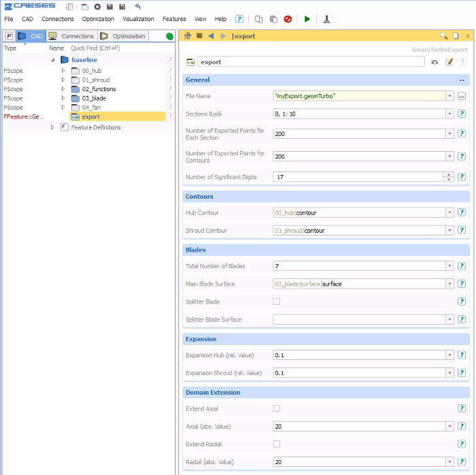Increase the Number of Significant Digits stepper

click(x=448, y=175)
